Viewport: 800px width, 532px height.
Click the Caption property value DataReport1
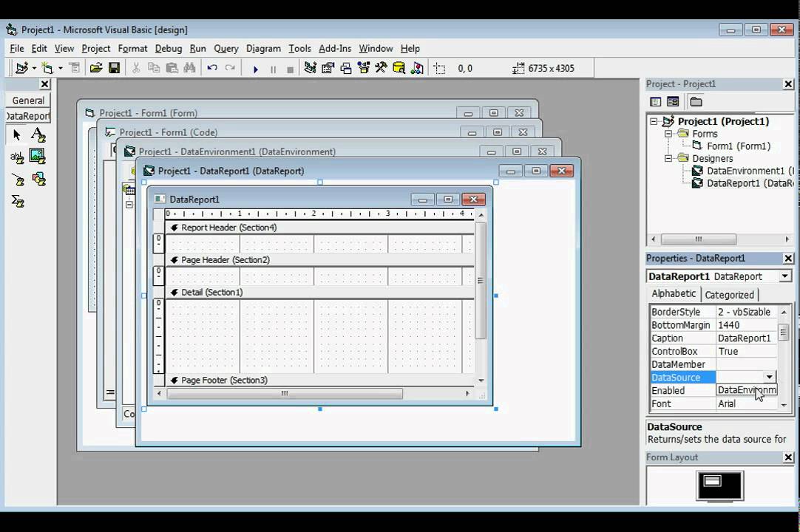[x=747, y=338]
